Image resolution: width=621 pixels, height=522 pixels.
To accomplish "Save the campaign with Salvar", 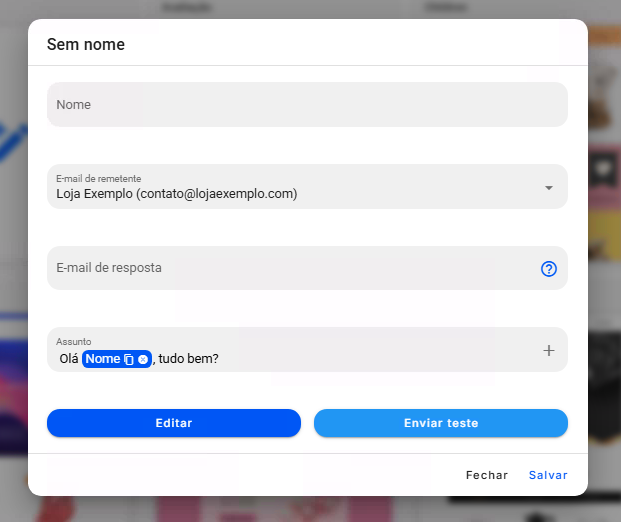I will point(548,475).
